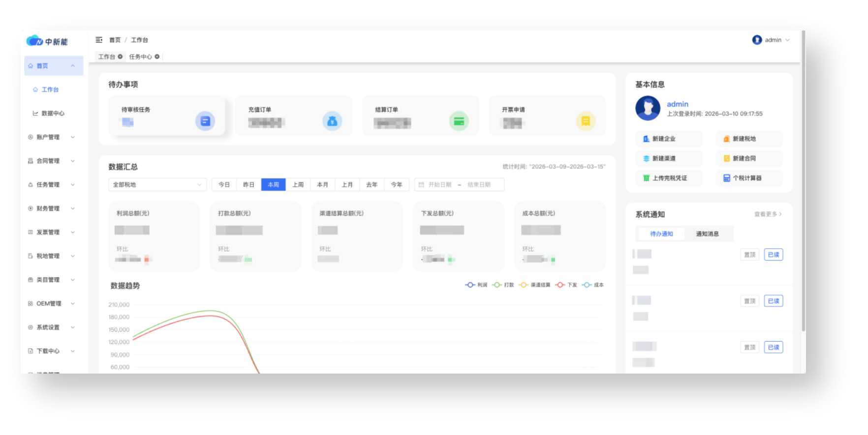Click the 上月 period button
Viewport: 868px width, 435px height.
pyautogui.click(x=347, y=185)
